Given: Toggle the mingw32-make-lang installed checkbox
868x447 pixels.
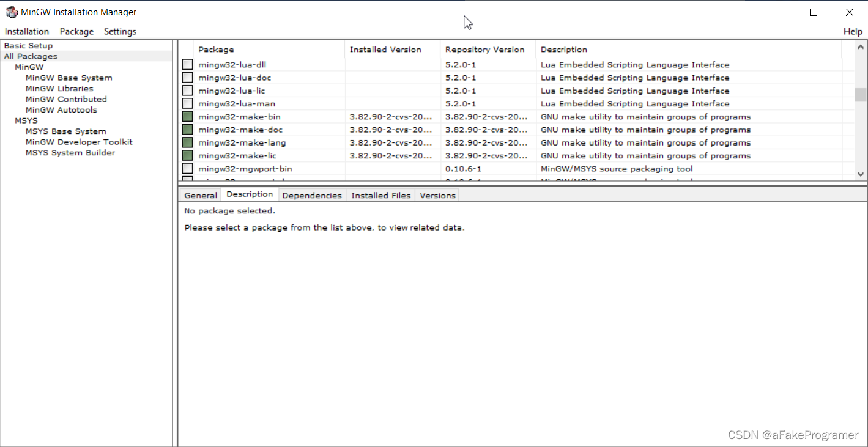Looking at the screenshot, I should click(x=187, y=142).
